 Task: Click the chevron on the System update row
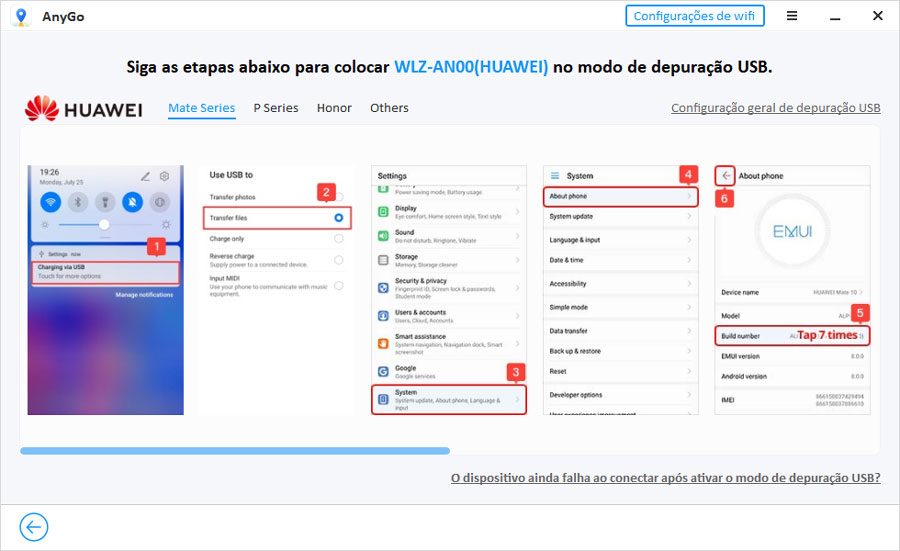(x=689, y=216)
